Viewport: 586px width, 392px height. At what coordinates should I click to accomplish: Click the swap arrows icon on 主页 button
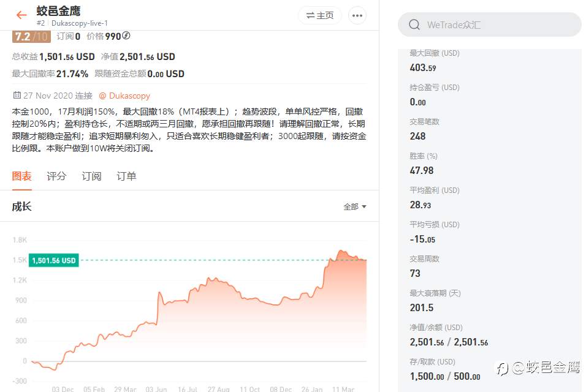point(310,16)
